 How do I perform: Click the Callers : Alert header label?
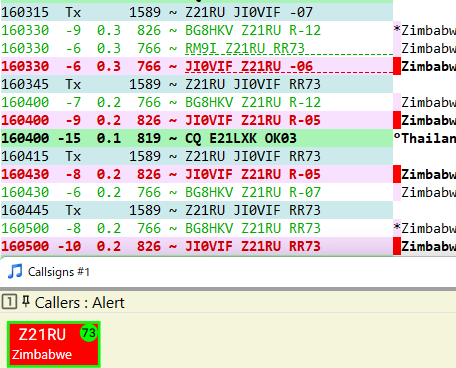tap(79, 303)
